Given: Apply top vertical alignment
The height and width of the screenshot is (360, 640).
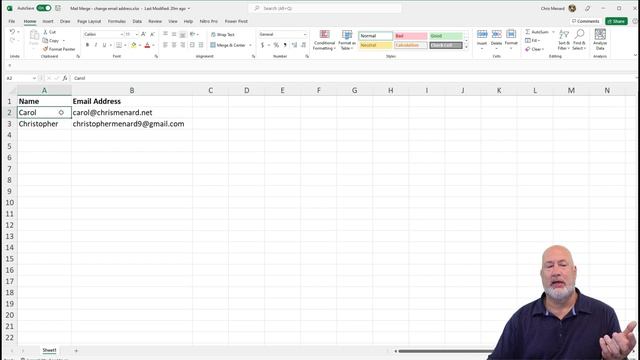Looking at the screenshot, I should (x=165, y=34).
